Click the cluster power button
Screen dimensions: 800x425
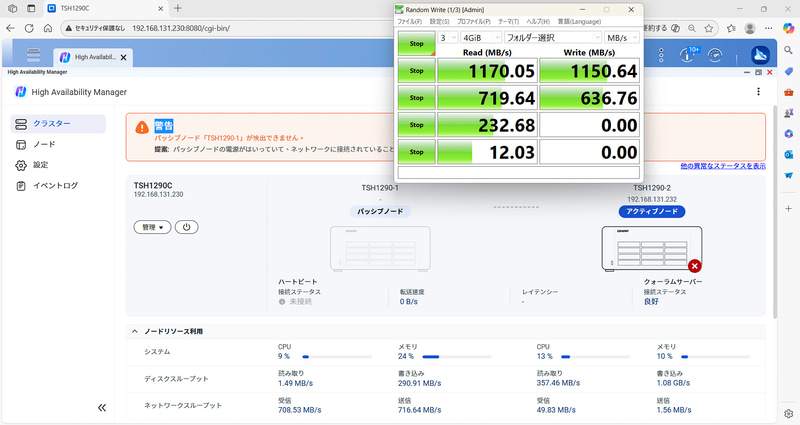186,227
